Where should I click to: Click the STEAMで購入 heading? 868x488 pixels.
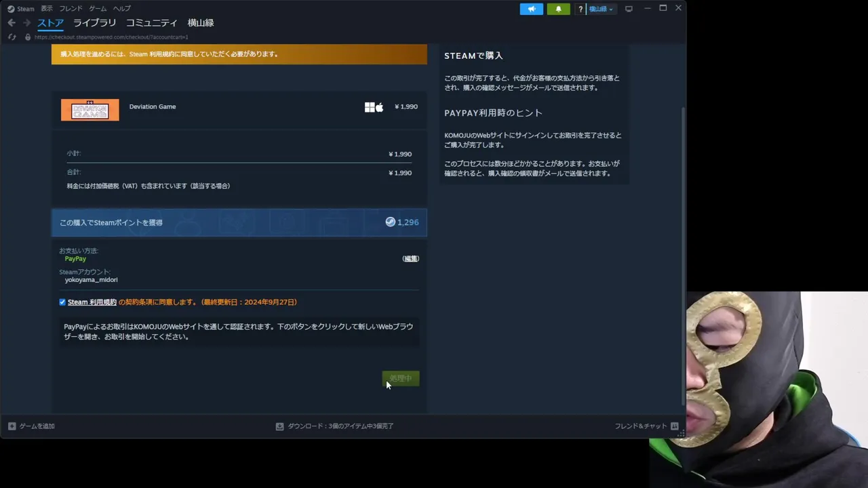473,56
